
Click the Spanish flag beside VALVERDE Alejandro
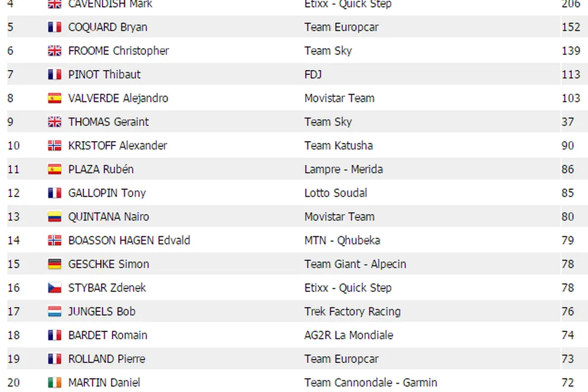pyautogui.click(x=54, y=99)
